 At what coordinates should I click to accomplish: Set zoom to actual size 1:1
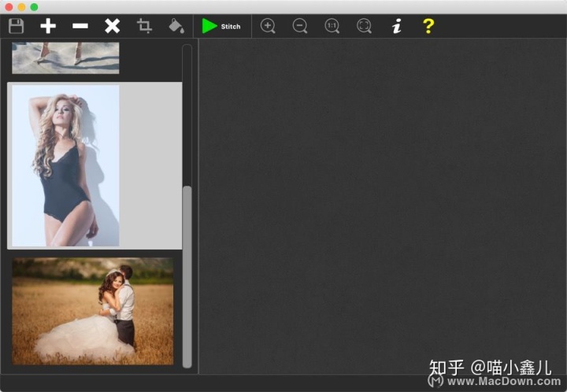click(x=332, y=26)
